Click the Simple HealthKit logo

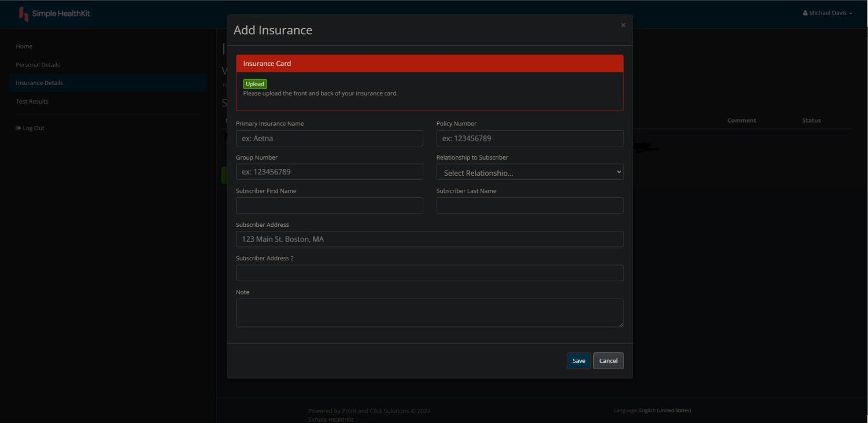click(x=54, y=13)
